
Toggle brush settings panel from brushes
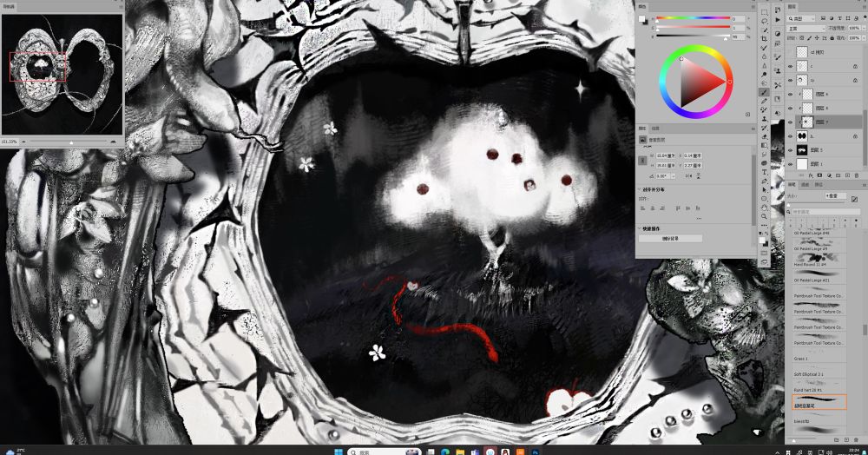pos(854,199)
